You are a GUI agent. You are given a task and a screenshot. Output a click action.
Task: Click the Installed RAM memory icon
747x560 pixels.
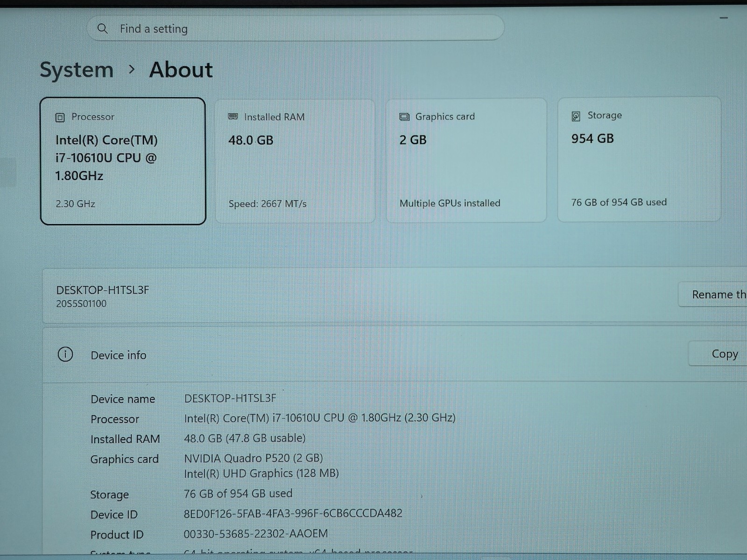tap(233, 117)
